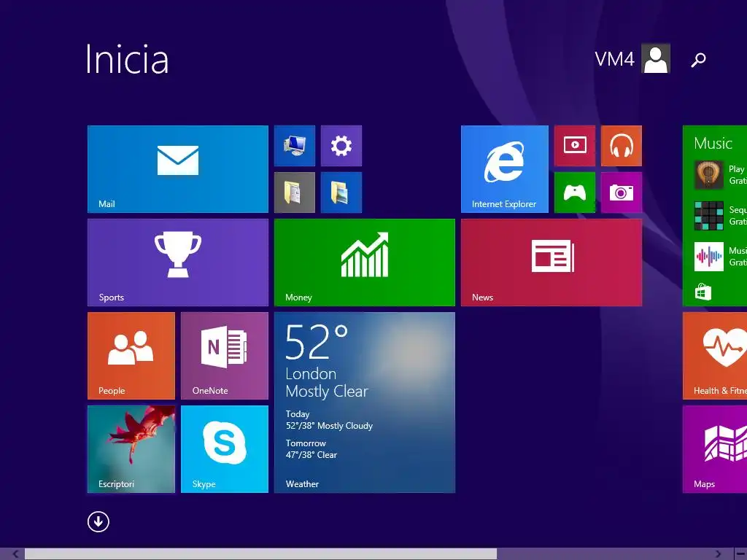The height and width of the screenshot is (560, 747).
Task: Open the Video app tile
Action: click(x=575, y=146)
